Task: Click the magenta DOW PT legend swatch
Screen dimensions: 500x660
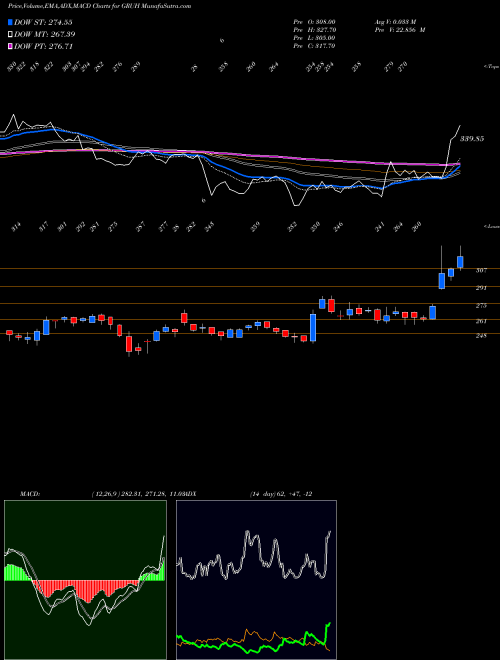Action: click(11, 47)
